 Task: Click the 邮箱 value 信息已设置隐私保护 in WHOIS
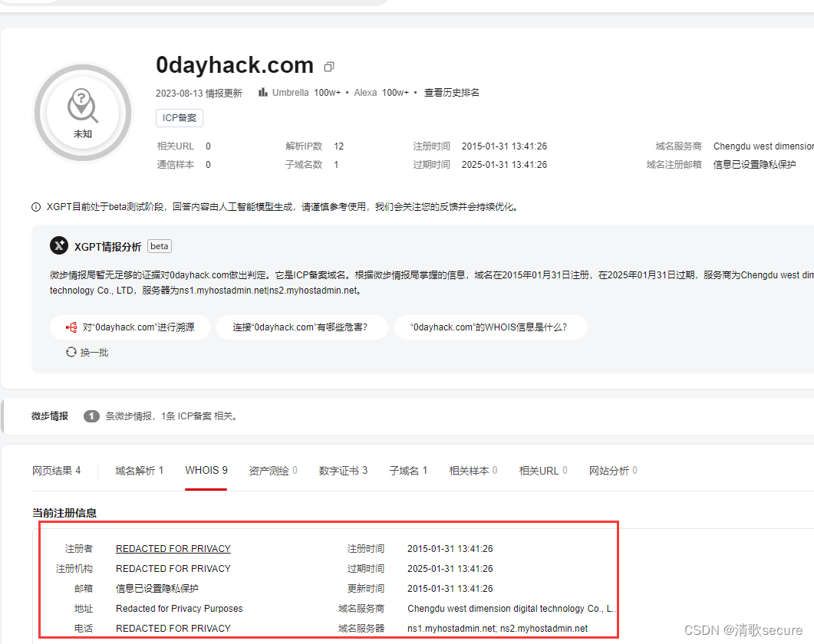(157, 589)
